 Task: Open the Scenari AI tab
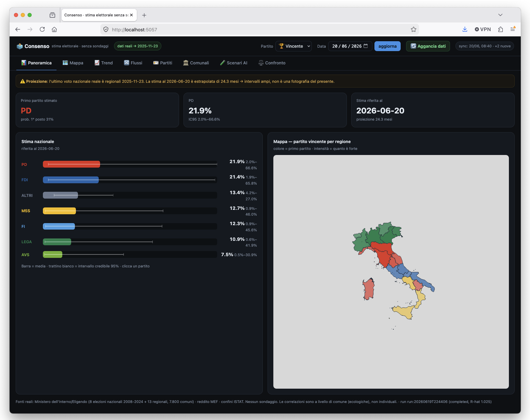pos(234,63)
